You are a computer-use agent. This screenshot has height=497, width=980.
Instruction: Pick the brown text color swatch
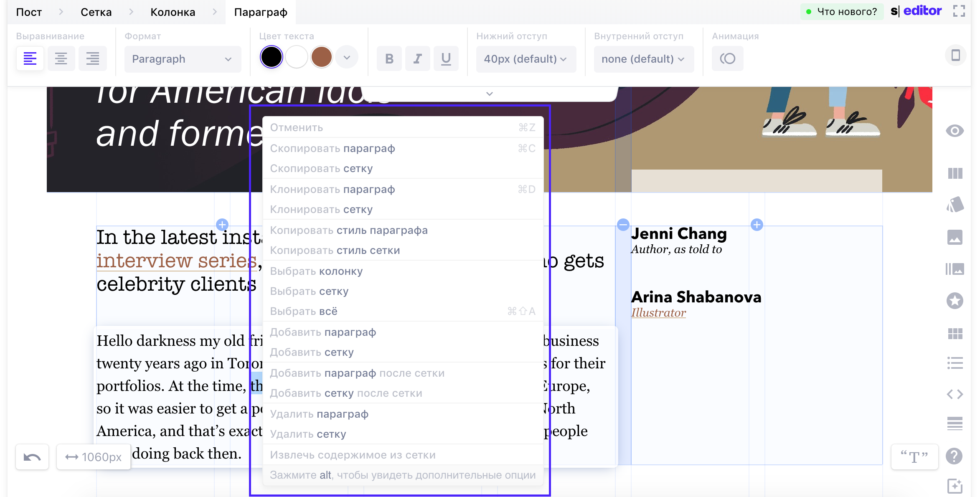click(x=321, y=57)
